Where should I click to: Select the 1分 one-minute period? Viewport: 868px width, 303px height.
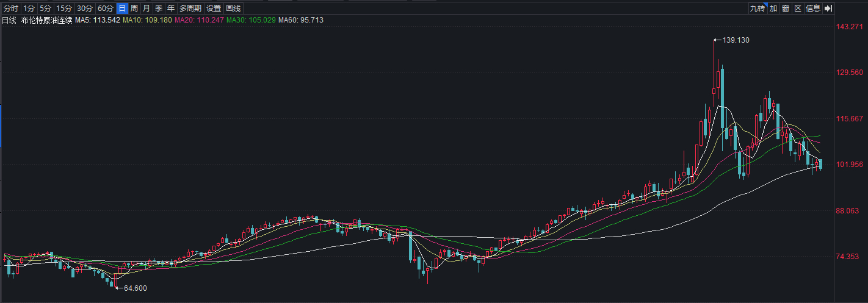[x=29, y=9]
